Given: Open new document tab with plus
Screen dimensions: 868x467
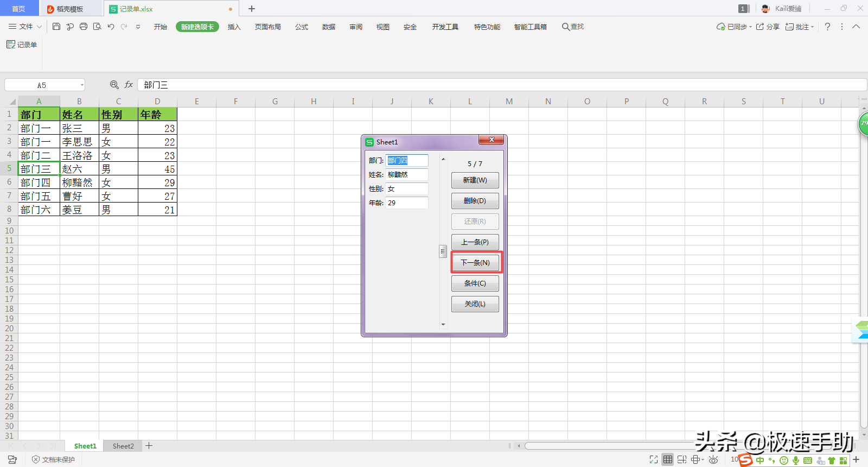Looking at the screenshot, I should click(x=252, y=9).
